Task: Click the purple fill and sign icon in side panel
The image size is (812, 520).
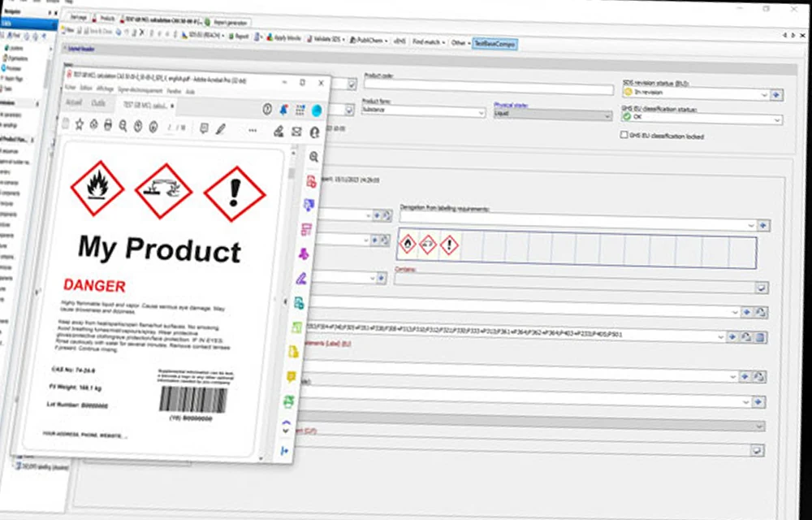Action: pyautogui.click(x=301, y=279)
